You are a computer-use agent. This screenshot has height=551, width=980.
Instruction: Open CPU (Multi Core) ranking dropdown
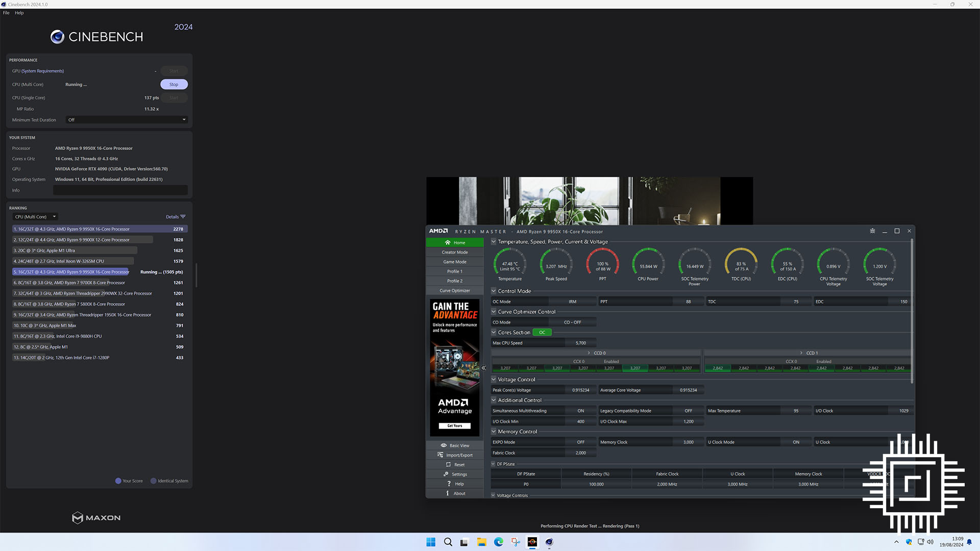point(35,217)
